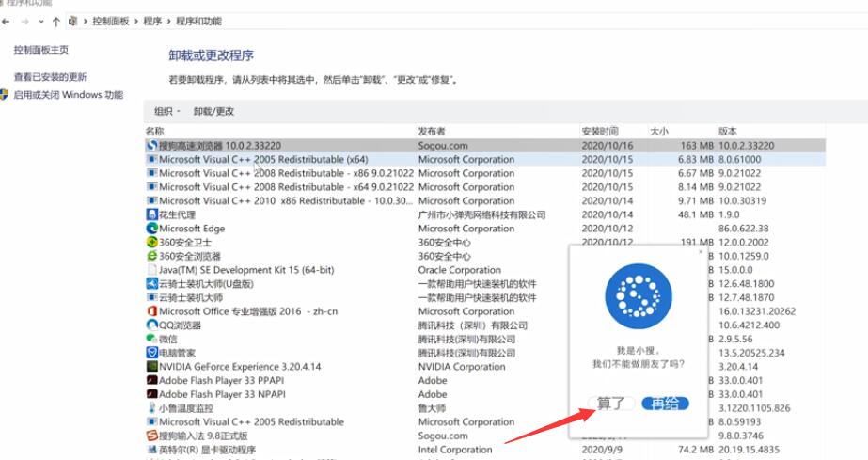Click the Adobe Flash Player 33 PPAPI icon
This screenshot has height=460, width=868.
tap(151, 380)
